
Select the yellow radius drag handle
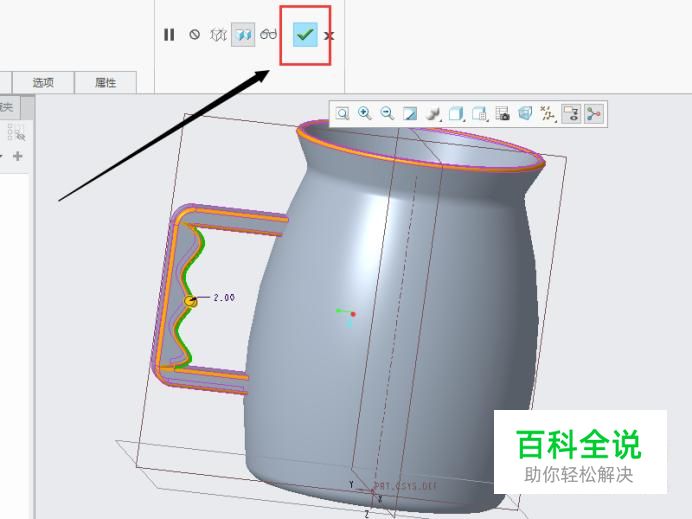[x=191, y=301]
